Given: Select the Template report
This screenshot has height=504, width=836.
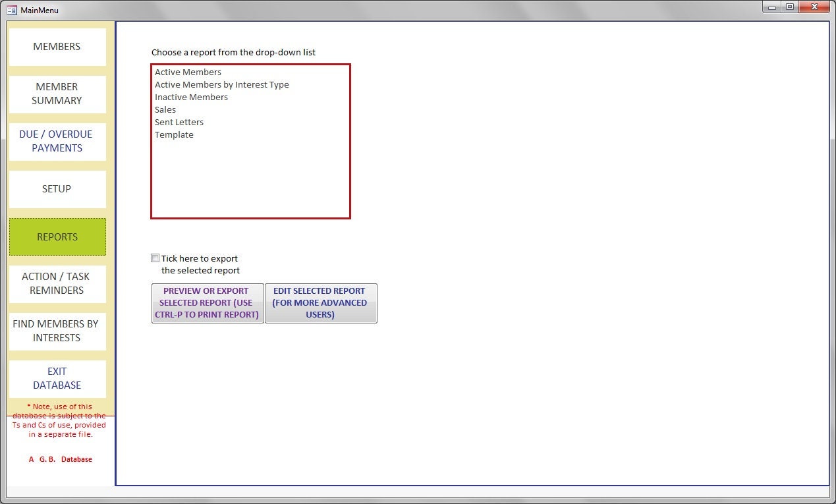Looking at the screenshot, I should tap(174, 134).
